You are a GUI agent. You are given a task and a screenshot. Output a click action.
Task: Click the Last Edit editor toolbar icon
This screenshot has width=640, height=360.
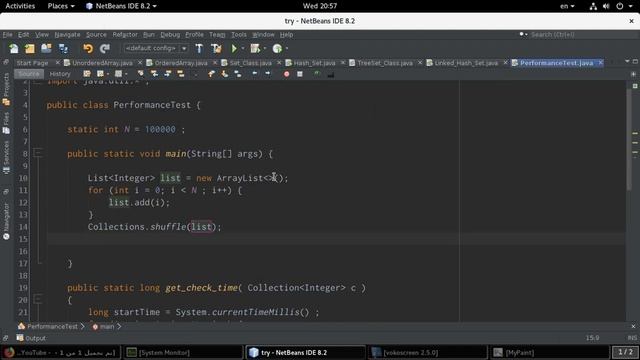tap(87, 74)
